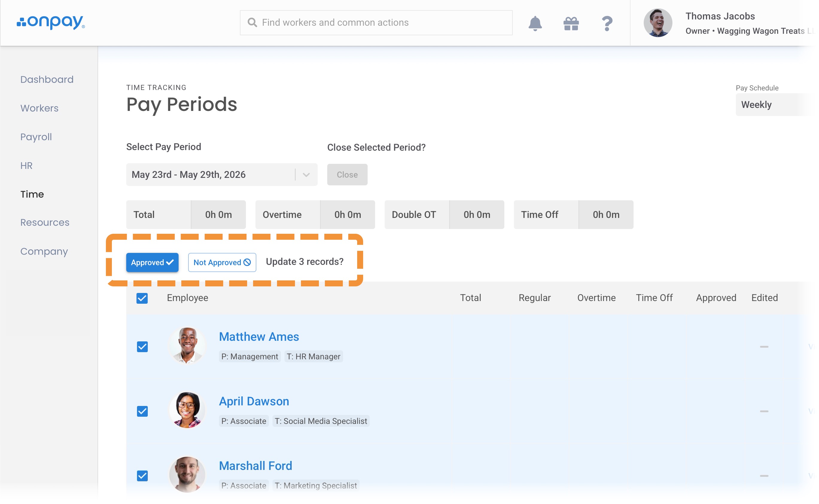Open Matthew Ames employee link

point(259,336)
